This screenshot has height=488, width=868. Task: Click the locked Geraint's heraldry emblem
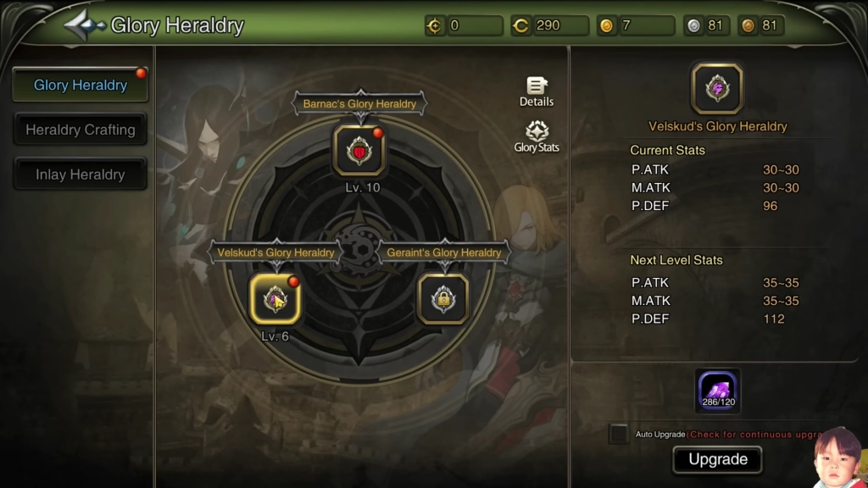coord(443,299)
